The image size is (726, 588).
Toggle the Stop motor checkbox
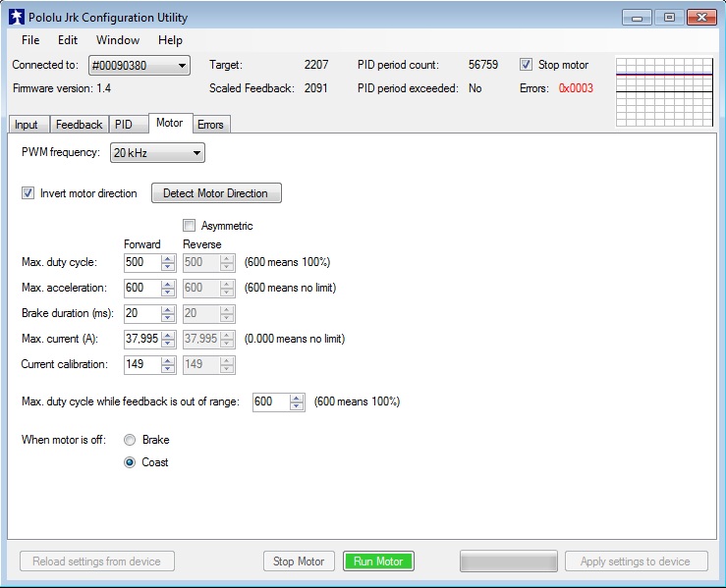(526, 65)
